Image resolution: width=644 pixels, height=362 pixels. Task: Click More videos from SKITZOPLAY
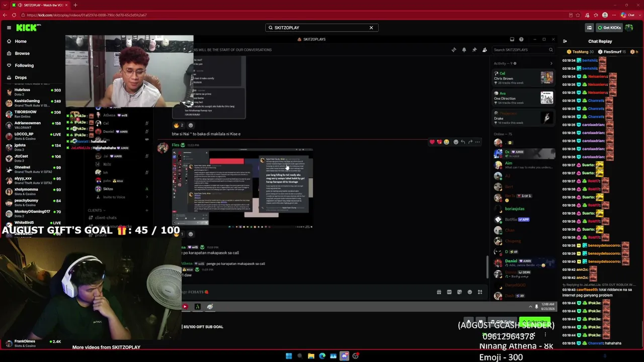point(106,347)
